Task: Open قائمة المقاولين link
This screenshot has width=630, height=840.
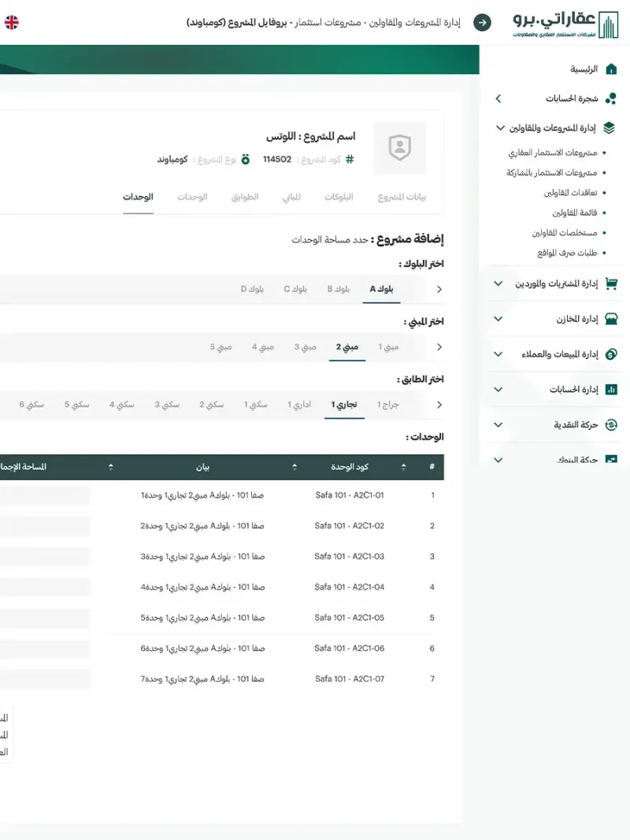Action: pyautogui.click(x=575, y=213)
